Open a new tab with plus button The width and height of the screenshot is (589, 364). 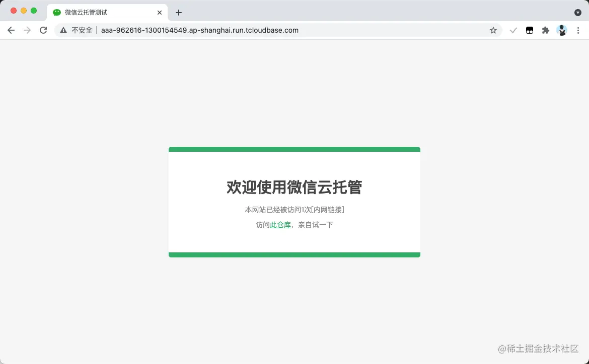tap(179, 13)
